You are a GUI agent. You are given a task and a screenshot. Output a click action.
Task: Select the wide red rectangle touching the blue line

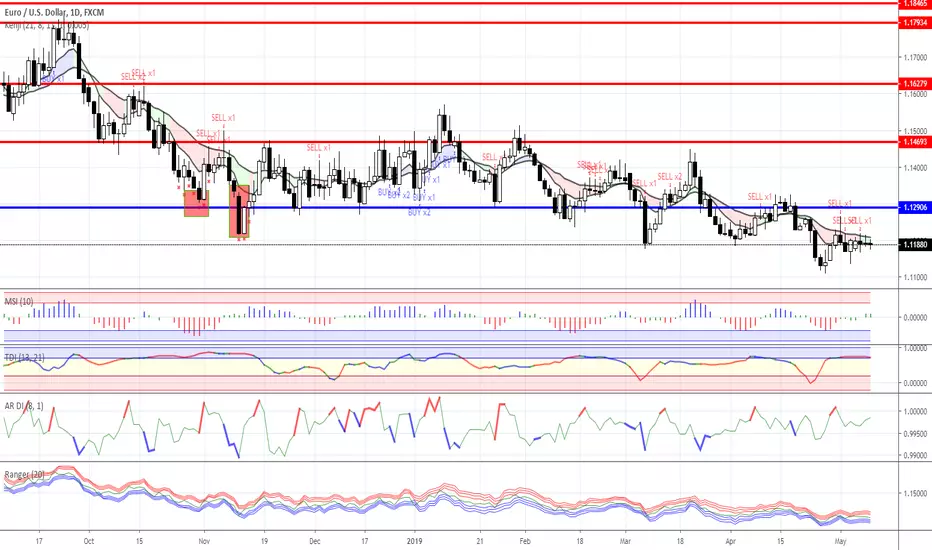click(x=196, y=203)
